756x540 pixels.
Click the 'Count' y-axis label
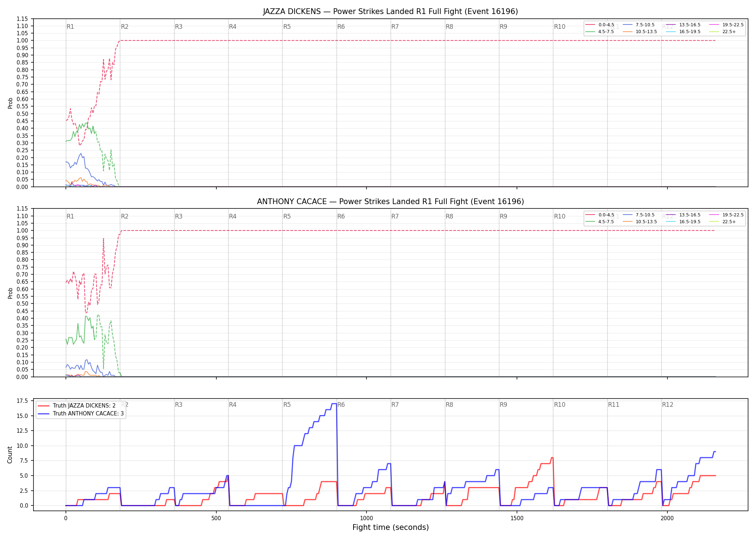point(10,455)
